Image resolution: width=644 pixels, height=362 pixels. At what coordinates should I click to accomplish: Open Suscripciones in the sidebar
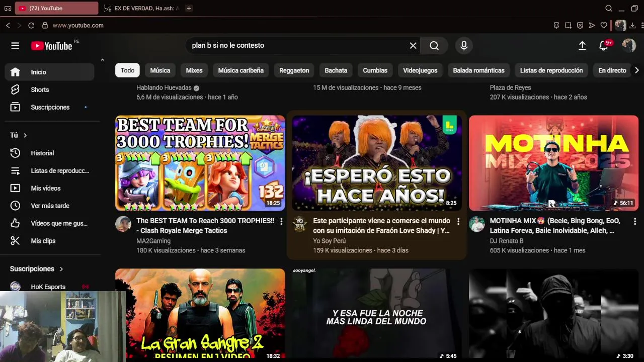[50, 107]
